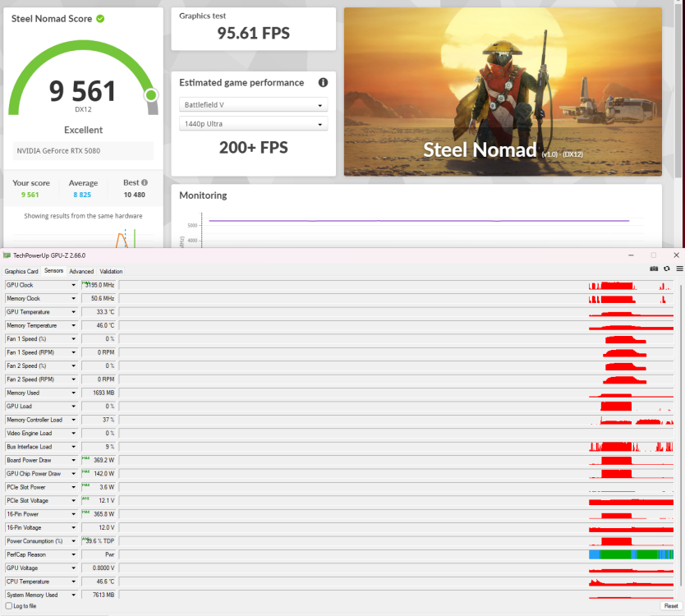Expand the Fan 2 Speed (RPM) dropdown
This screenshot has height=616, width=685.
[x=73, y=379]
